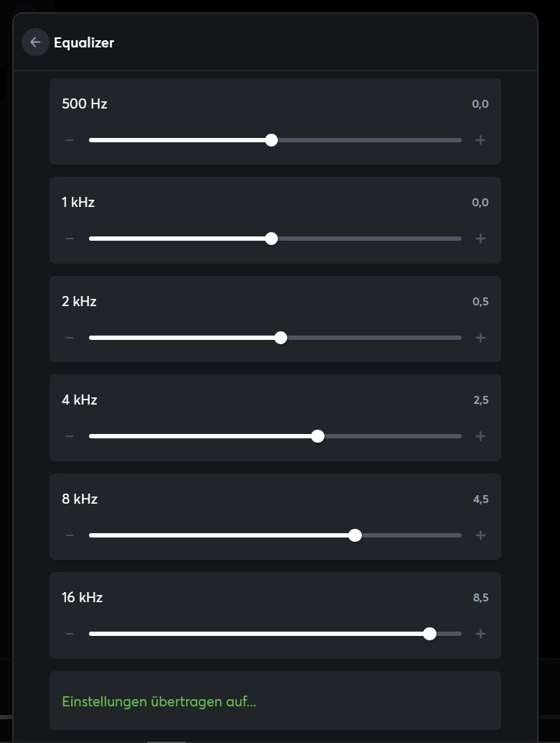Screen dimensions: 560x743
Task: Click the 500 Hz slider handle
Action: click(x=271, y=140)
